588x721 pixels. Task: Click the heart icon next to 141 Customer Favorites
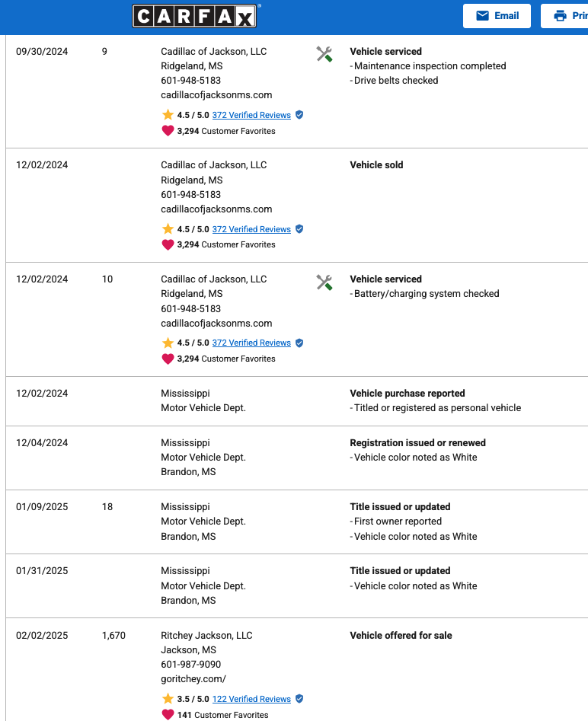[x=168, y=715]
